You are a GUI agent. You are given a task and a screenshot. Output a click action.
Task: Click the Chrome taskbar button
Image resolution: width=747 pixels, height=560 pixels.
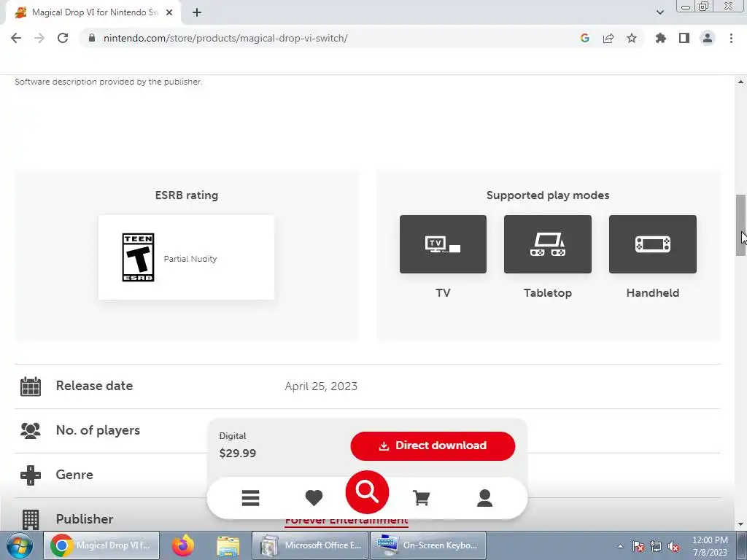pyautogui.click(x=101, y=545)
